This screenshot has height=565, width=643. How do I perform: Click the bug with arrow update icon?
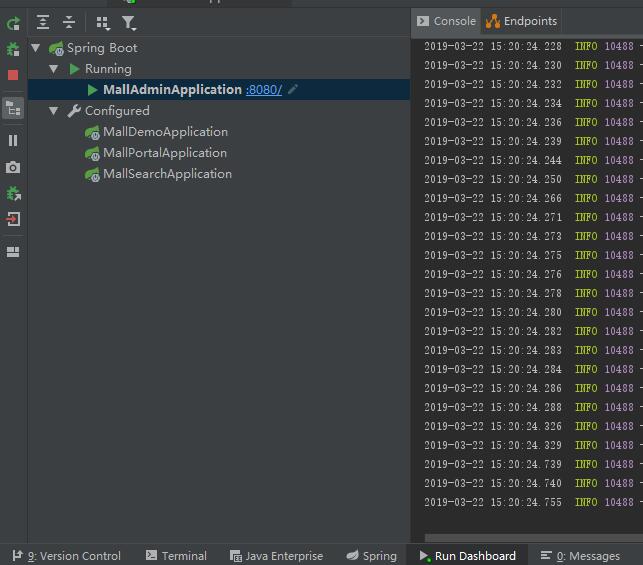[14, 194]
